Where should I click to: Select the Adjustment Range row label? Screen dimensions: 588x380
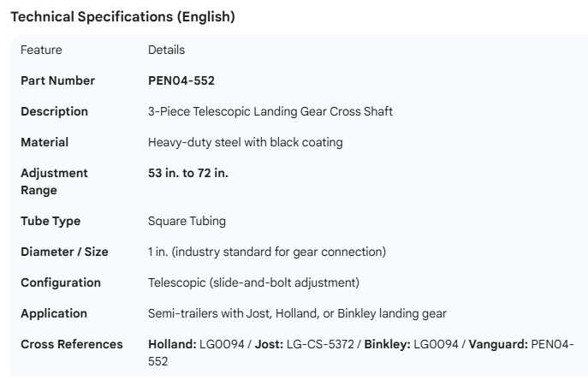[x=54, y=181]
